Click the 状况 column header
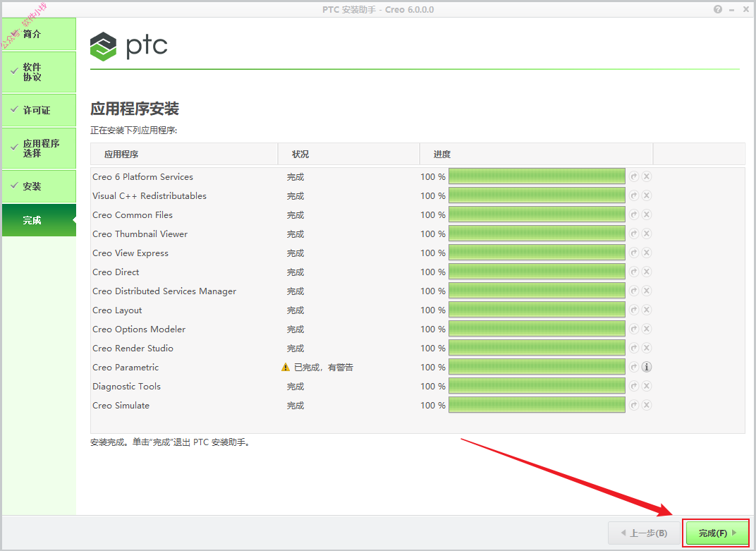This screenshot has height=551, width=756. click(348, 154)
